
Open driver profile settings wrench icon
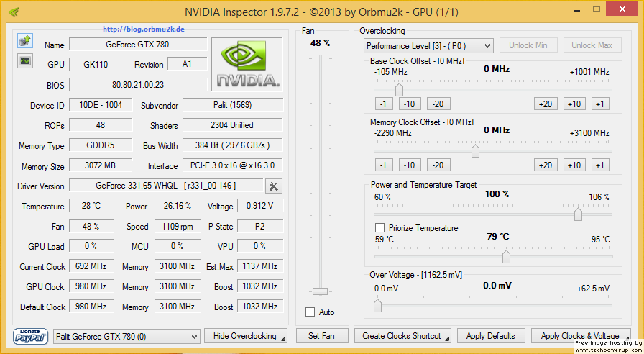(274, 186)
